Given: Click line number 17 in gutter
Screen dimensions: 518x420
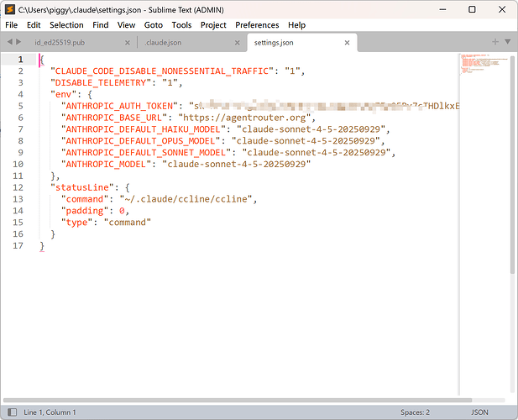Looking at the screenshot, I should pos(18,245).
